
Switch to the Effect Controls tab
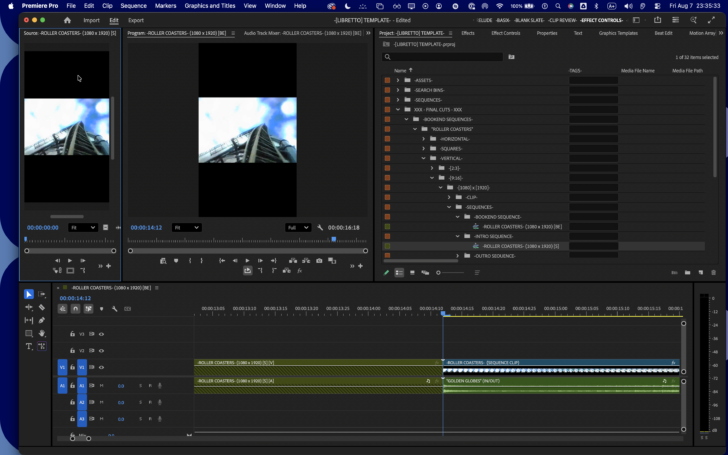pos(506,33)
